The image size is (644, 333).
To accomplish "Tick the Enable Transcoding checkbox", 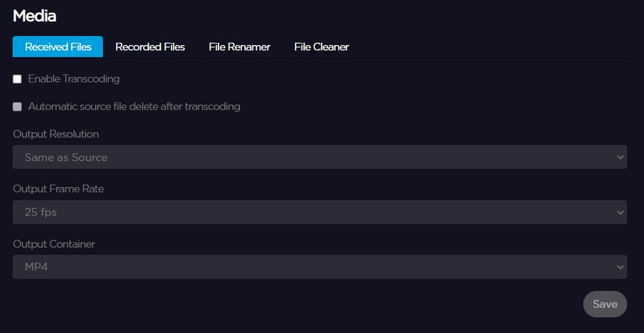I will [x=17, y=79].
